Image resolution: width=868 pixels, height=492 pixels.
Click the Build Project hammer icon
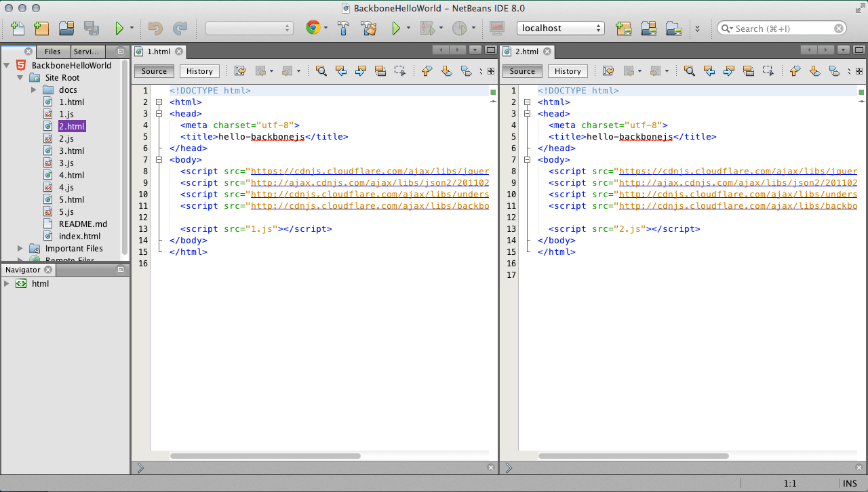344,28
